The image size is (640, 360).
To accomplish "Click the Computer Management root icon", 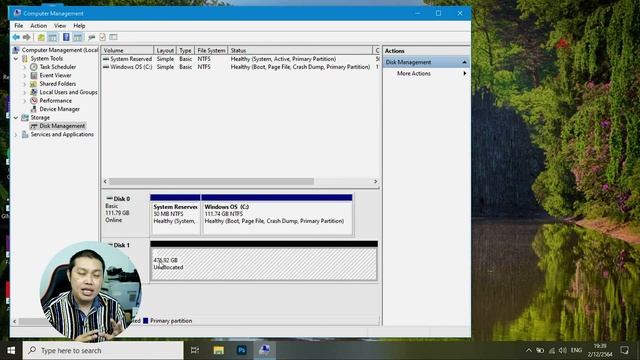I will 16,50.
